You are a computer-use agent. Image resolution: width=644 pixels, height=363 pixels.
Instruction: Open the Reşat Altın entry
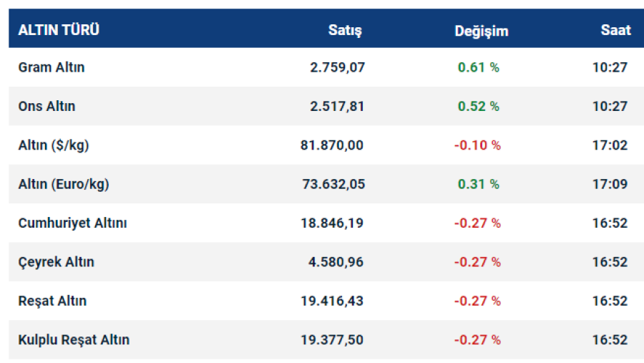click(x=52, y=301)
